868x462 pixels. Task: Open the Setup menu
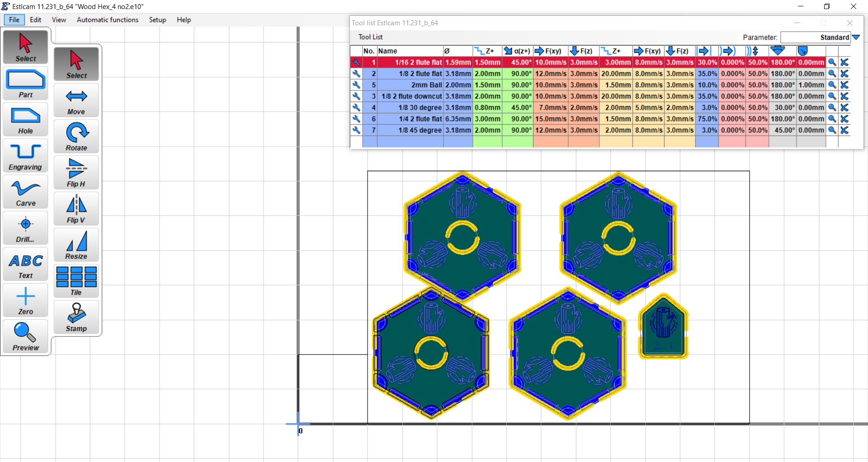pyautogui.click(x=157, y=20)
